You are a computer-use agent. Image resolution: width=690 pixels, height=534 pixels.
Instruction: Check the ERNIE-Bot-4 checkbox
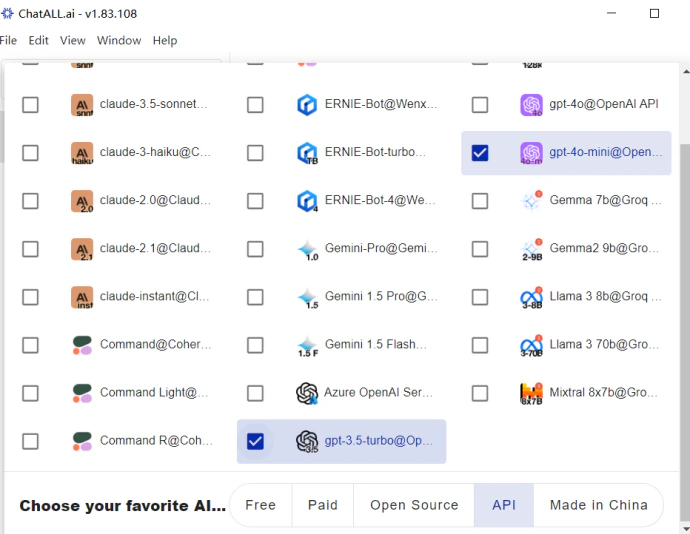click(255, 201)
